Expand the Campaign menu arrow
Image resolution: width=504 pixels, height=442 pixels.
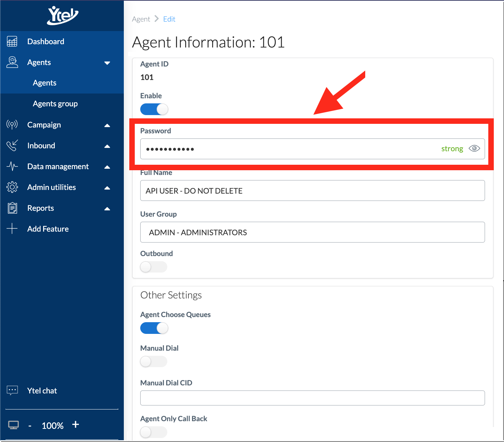tap(107, 125)
